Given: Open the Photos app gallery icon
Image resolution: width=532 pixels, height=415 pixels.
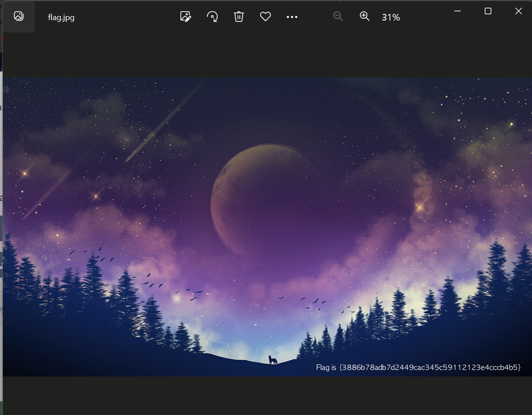Looking at the screenshot, I should (x=19, y=17).
